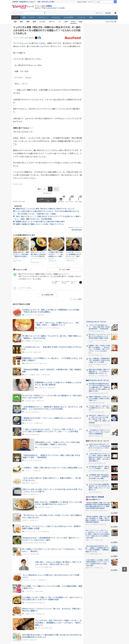Click Yahoo! JAPAN link at top right
129x644 pixels.
pyautogui.click(x=82, y=2)
